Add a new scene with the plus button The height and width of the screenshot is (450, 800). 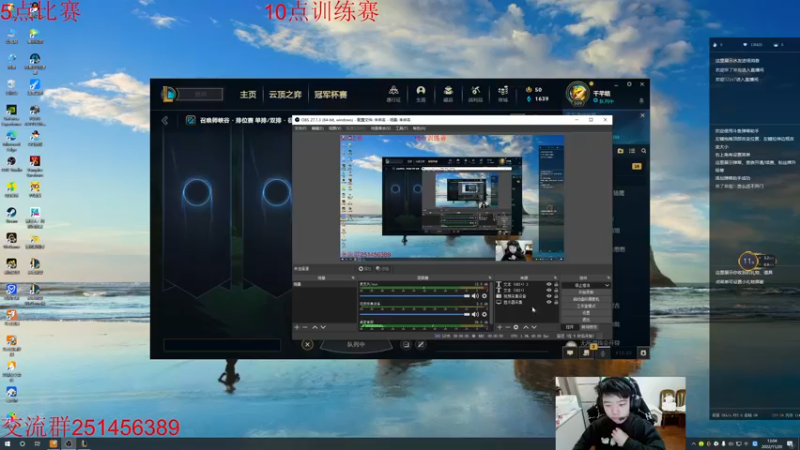coord(297,327)
